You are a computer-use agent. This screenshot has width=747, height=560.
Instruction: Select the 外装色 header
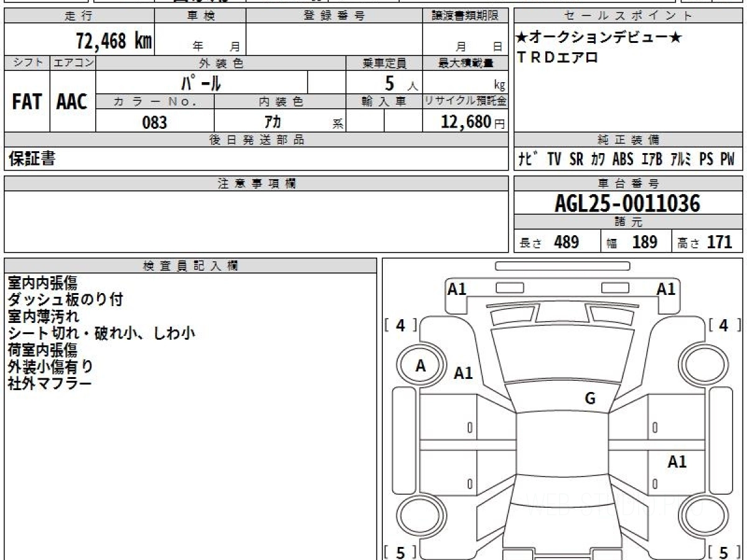click(221, 63)
